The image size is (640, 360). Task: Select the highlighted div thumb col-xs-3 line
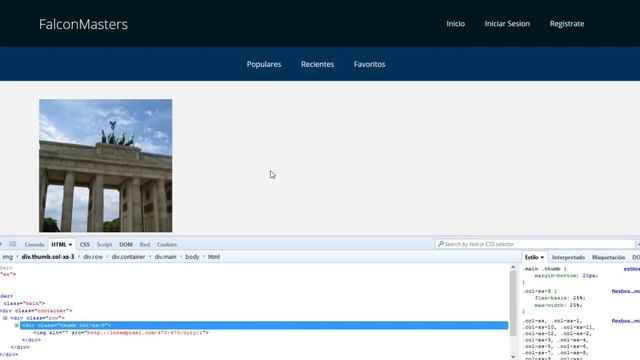point(264,325)
